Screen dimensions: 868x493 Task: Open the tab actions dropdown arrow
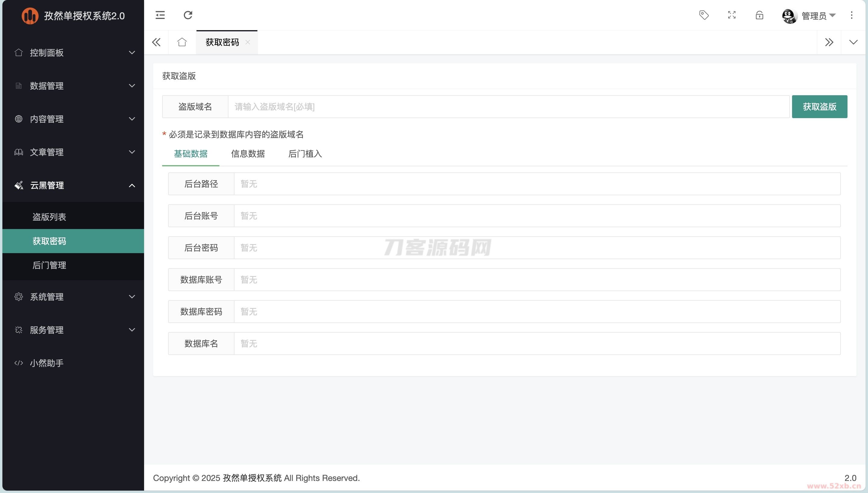click(x=853, y=42)
